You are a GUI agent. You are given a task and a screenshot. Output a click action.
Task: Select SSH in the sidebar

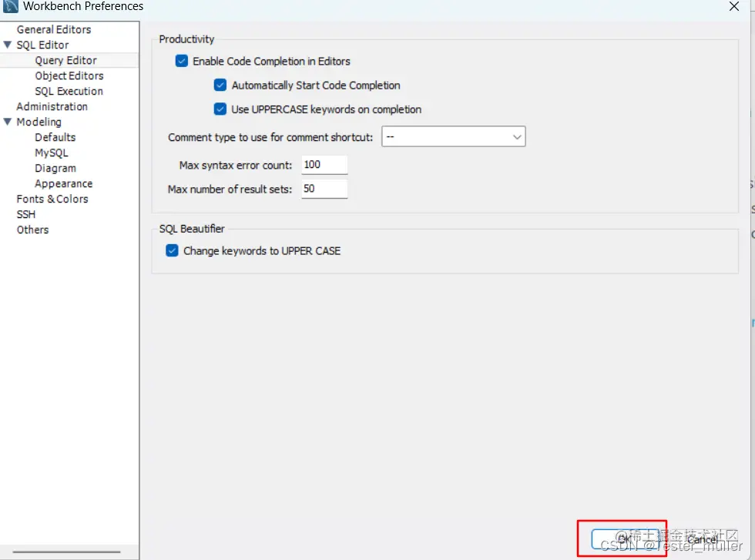point(26,214)
